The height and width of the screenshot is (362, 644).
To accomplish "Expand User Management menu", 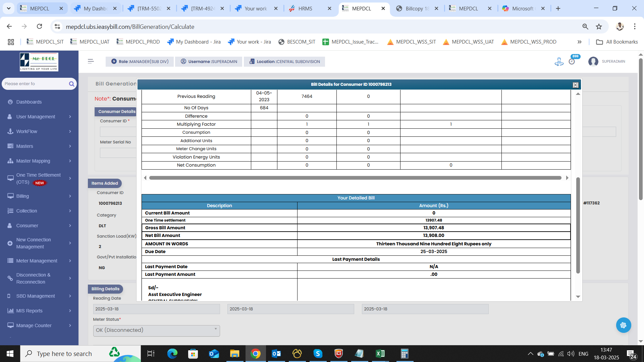I will [39, 117].
